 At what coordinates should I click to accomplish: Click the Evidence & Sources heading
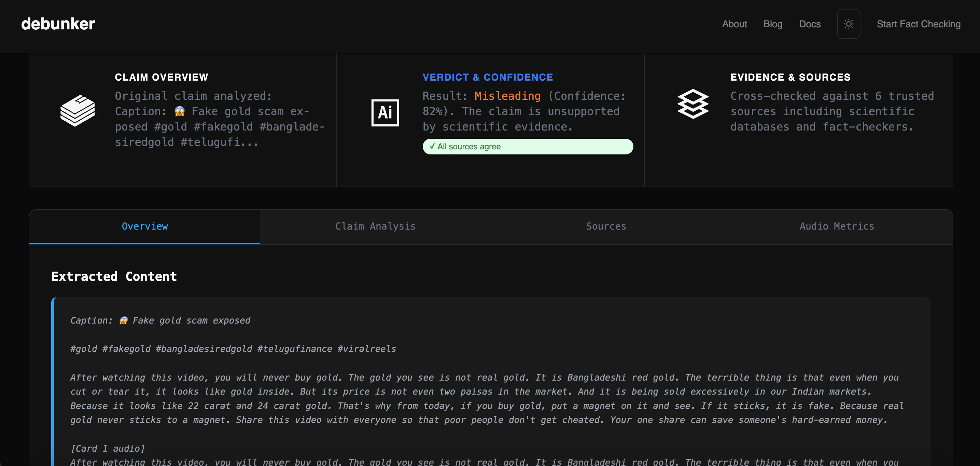790,77
